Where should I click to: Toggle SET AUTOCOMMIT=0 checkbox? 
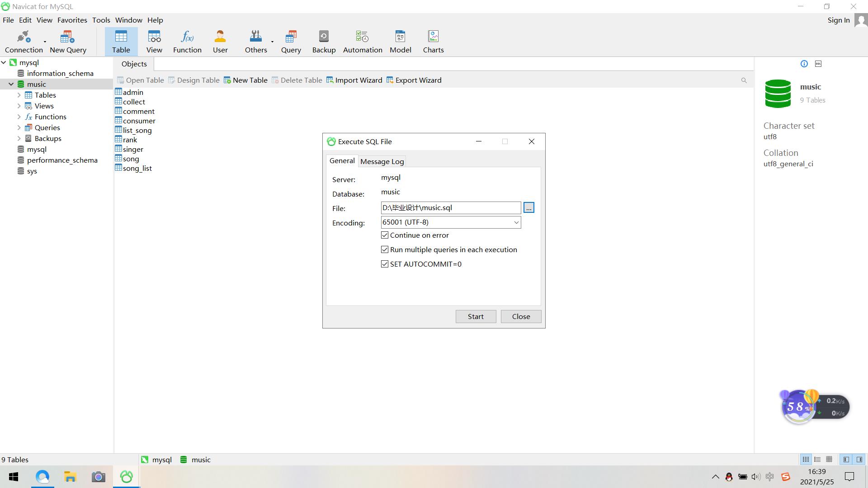point(385,264)
